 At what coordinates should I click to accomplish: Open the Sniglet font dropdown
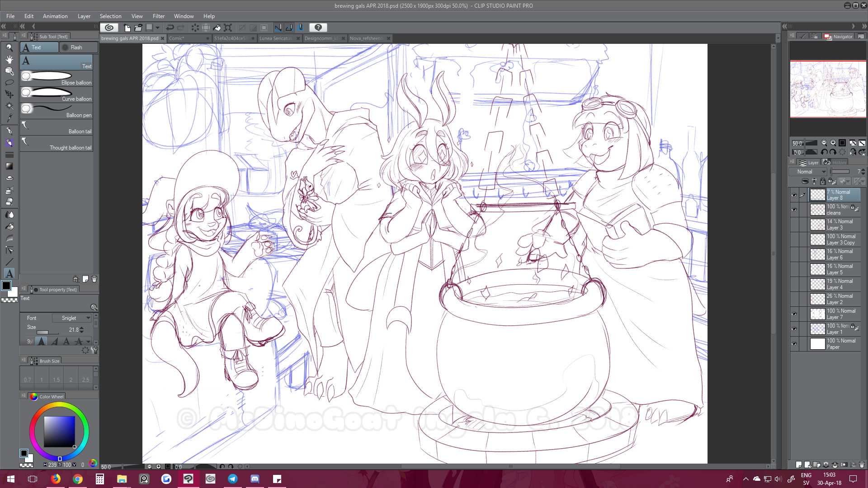tap(72, 318)
